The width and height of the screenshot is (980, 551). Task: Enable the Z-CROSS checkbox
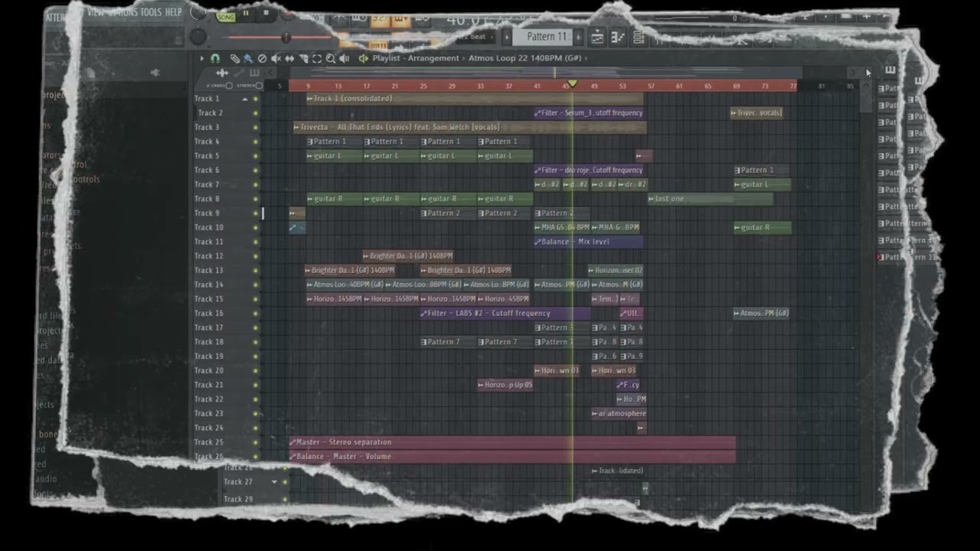click(x=230, y=86)
